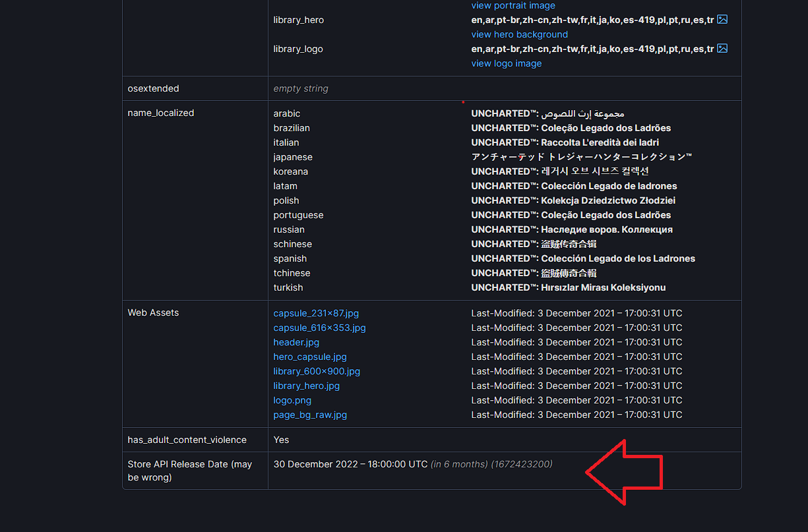
Task: Open capsule_231x87.jpg web asset
Action: pos(316,313)
